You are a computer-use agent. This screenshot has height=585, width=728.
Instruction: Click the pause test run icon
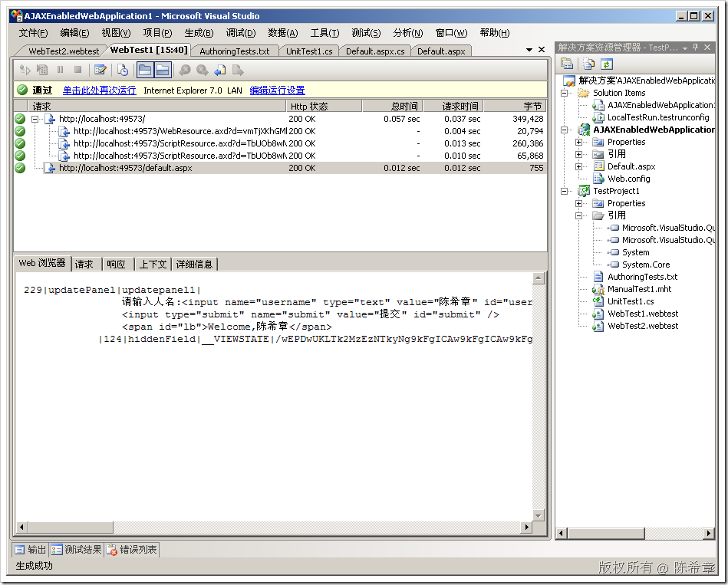tap(60, 70)
